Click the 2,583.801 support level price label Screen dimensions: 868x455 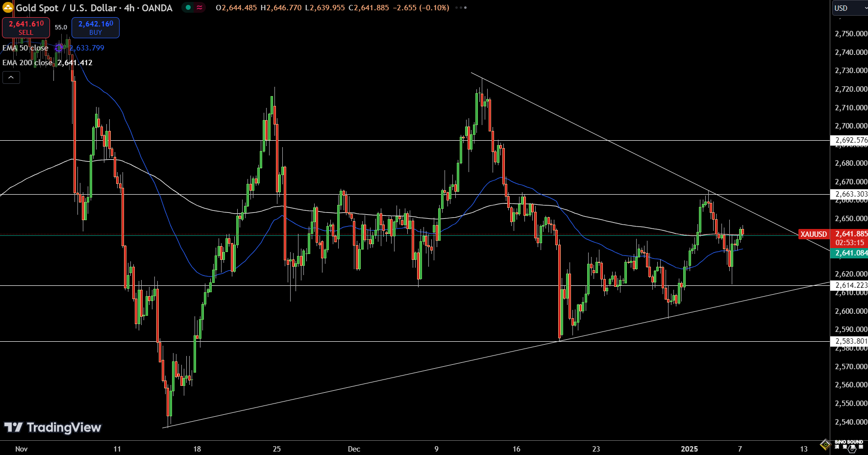850,341
